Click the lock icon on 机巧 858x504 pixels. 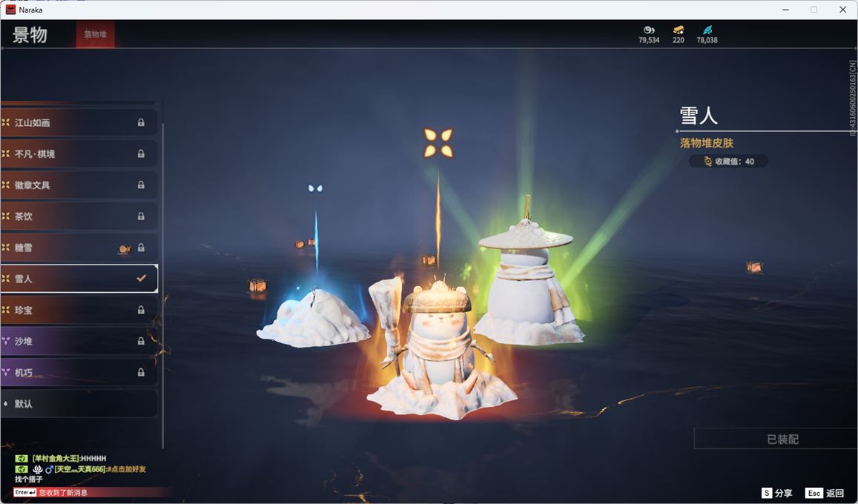point(141,372)
